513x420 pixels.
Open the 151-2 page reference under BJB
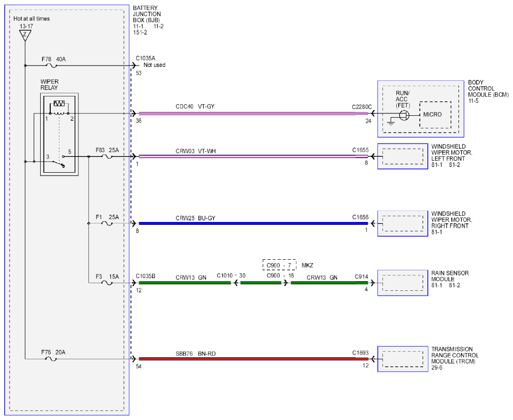coord(140,33)
